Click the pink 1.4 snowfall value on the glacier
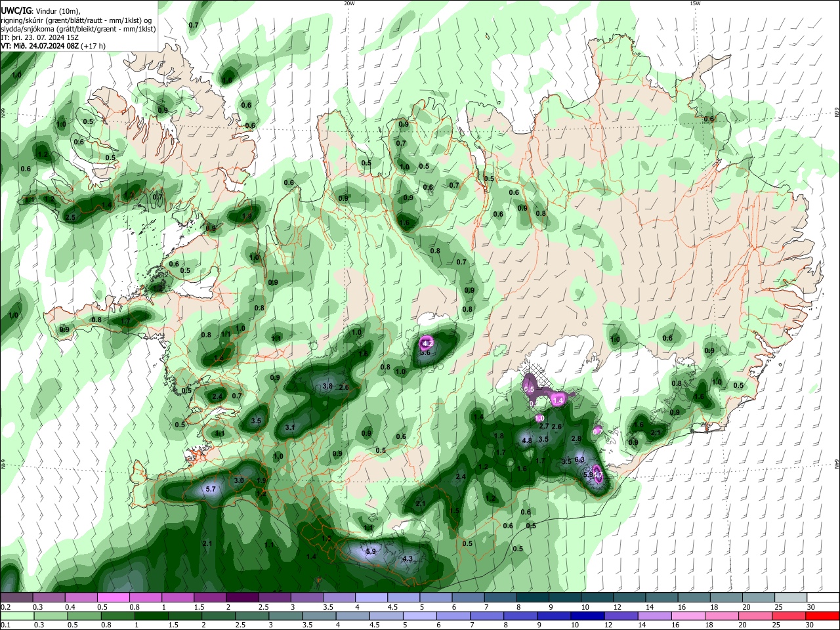This screenshot has height=630, width=840. pyautogui.click(x=559, y=400)
